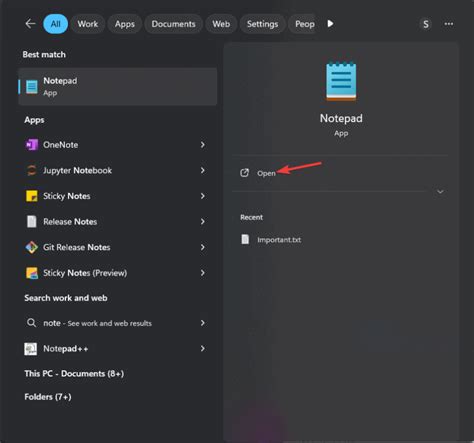Expand Git Release Notes chevron
Screen dimensions: 474x443
pyautogui.click(x=203, y=247)
